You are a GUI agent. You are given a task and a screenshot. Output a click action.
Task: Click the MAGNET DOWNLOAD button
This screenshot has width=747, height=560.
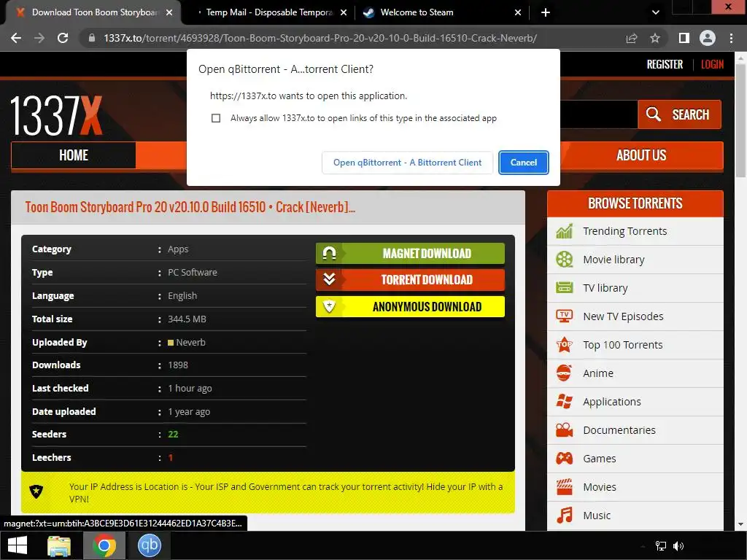pos(410,253)
